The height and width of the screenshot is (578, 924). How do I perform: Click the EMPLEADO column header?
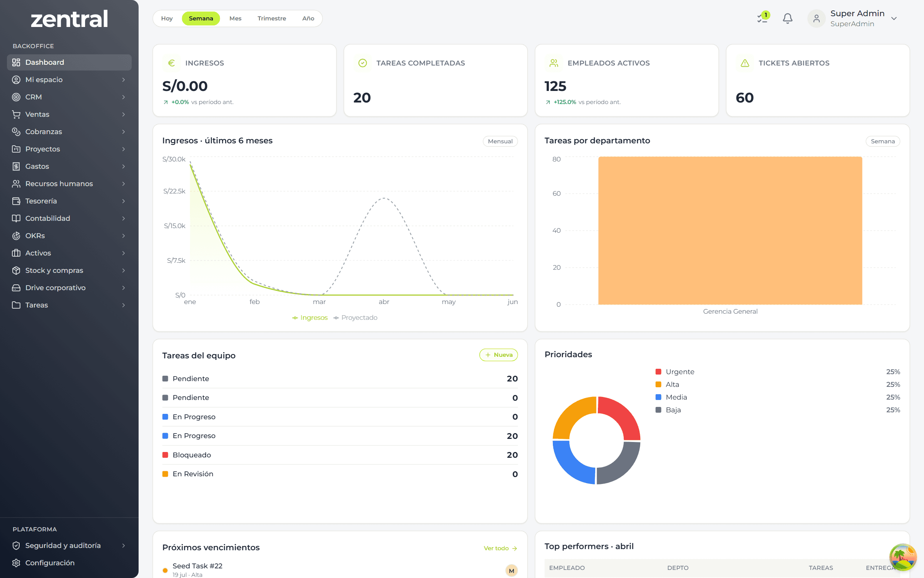tap(567, 568)
